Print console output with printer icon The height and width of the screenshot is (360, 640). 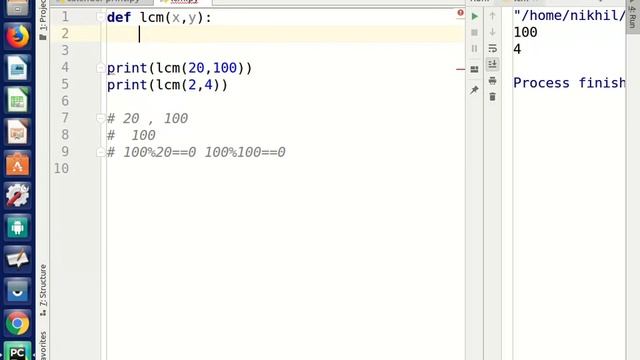pyautogui.click(x=493, y=80)
